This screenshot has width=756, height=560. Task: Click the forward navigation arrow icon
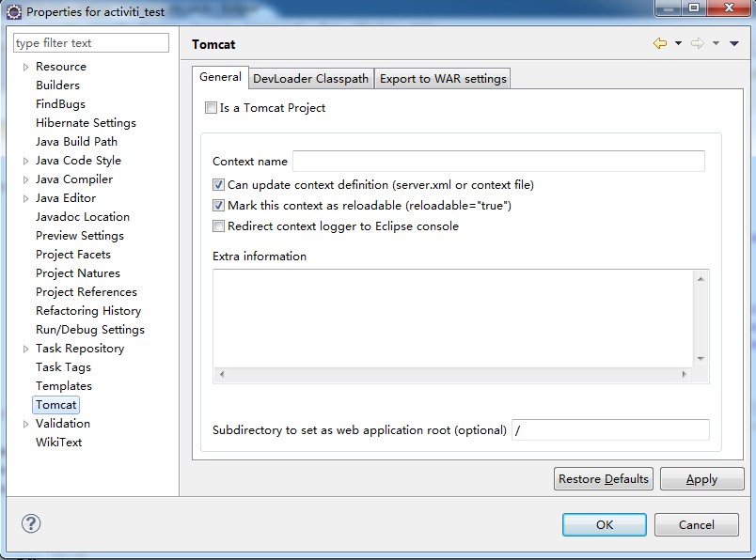[697, 43]
